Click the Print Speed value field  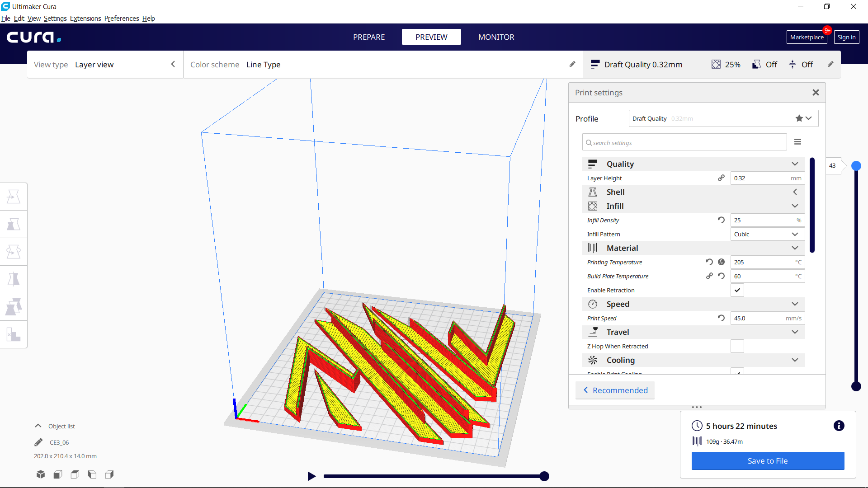point(768,318)
